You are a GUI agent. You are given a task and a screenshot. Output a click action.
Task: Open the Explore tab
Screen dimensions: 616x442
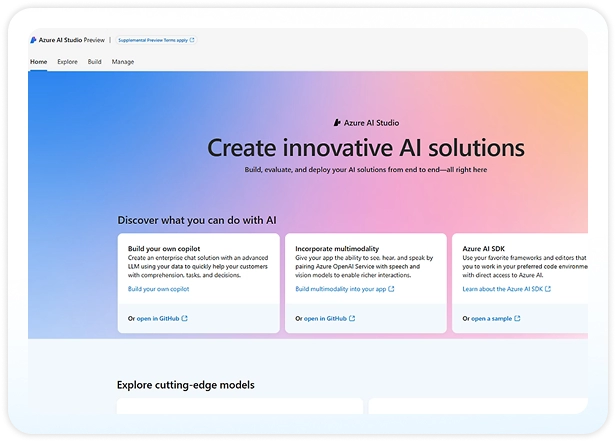click(x=67, y=62)
